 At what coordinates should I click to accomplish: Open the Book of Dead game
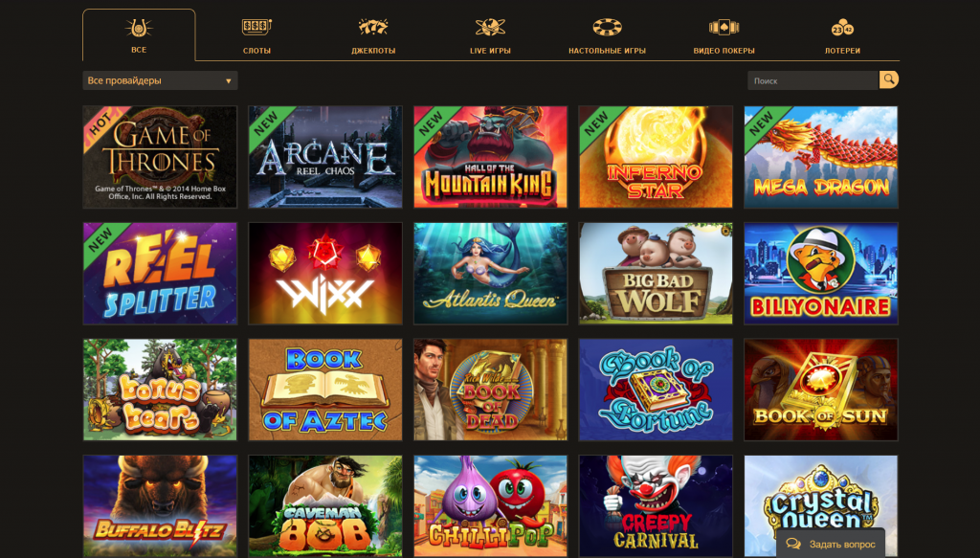[491, 390]
